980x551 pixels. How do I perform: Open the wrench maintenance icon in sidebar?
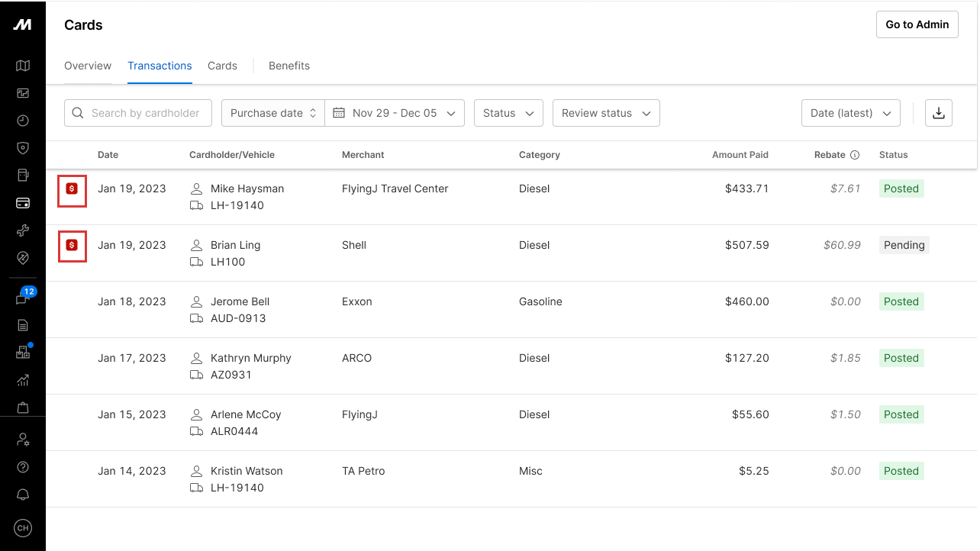[23, 230]
